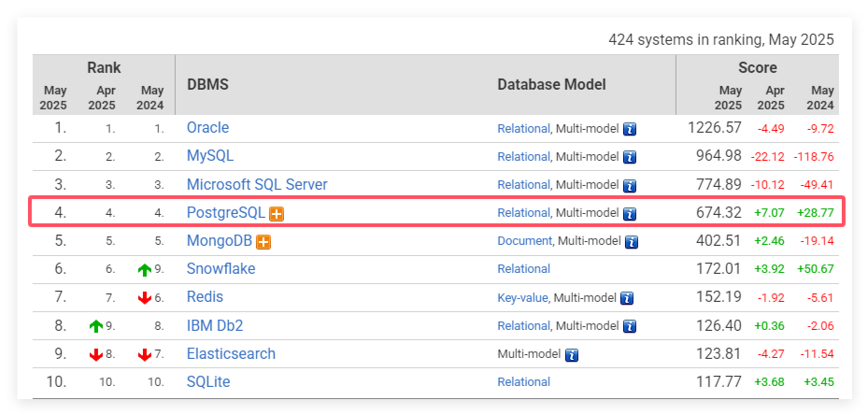Click the Score column header

[758, 67]
